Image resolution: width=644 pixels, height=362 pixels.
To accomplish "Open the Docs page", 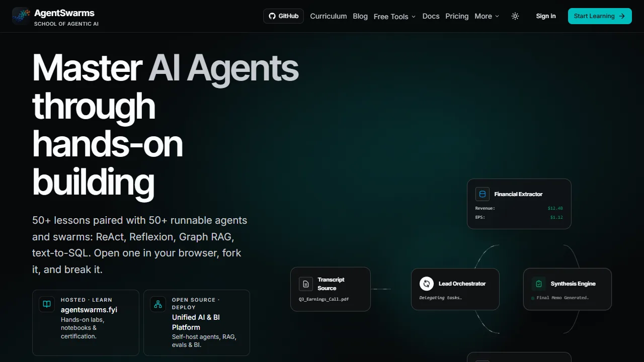I will 431,16.
